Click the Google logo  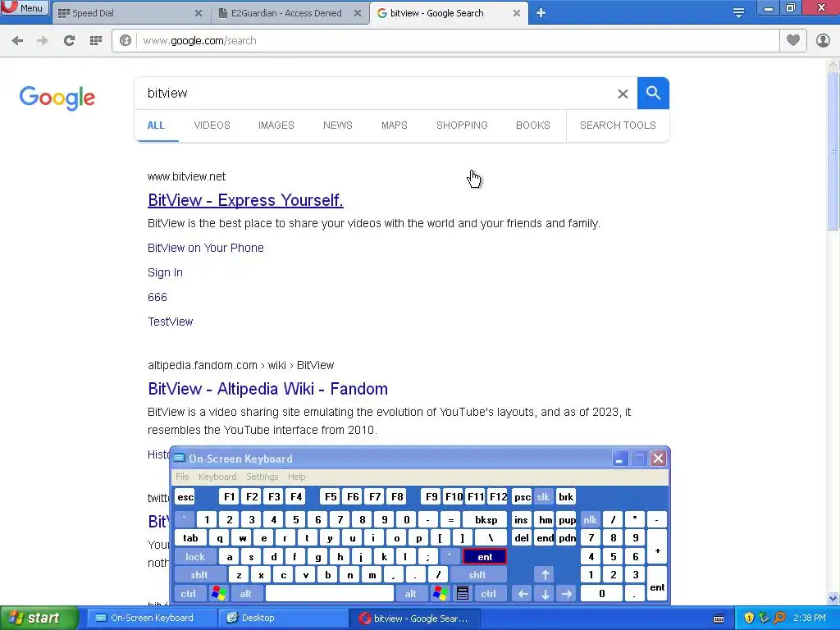[57, 98]
